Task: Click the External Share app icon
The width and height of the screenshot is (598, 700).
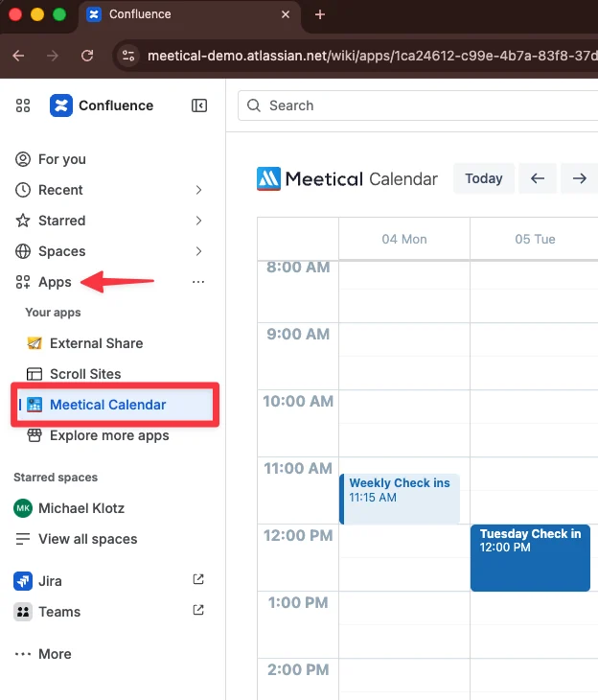Action: tap(34, 343)
